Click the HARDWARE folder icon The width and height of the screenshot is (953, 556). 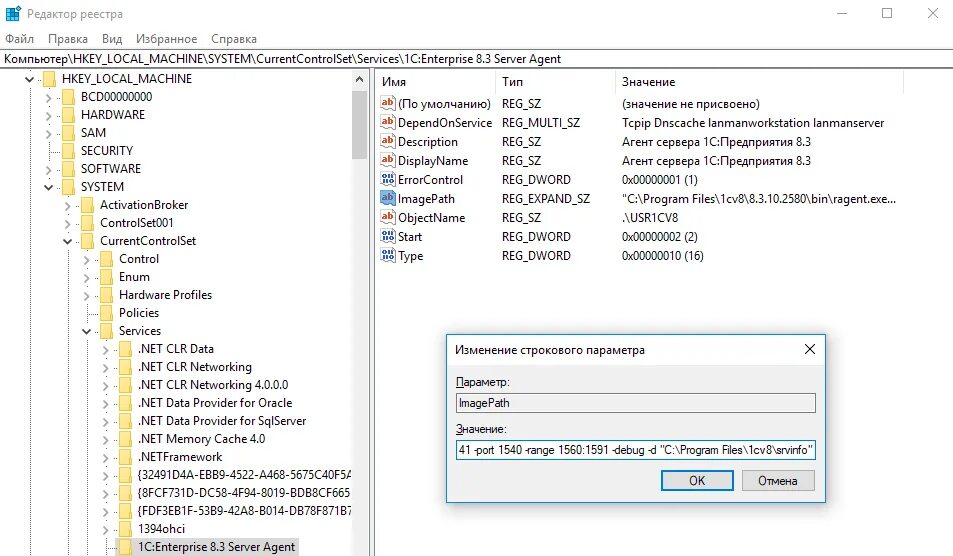point(69,115)
